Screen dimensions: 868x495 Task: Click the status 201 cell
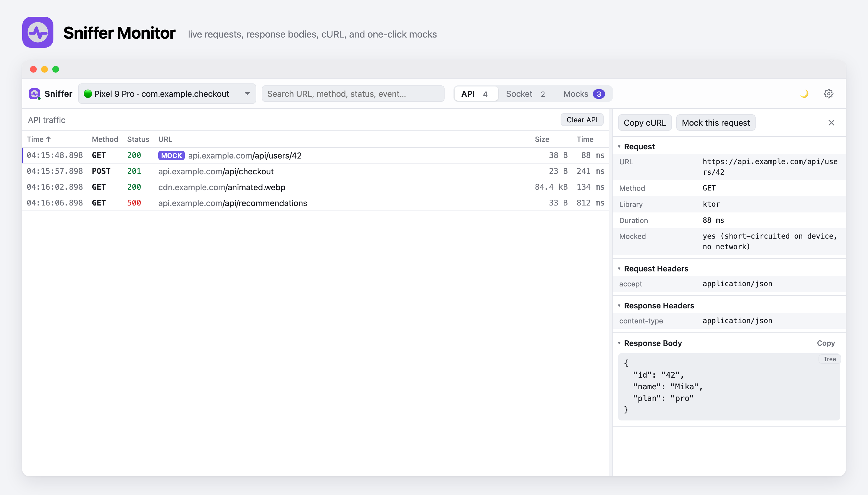134,171
